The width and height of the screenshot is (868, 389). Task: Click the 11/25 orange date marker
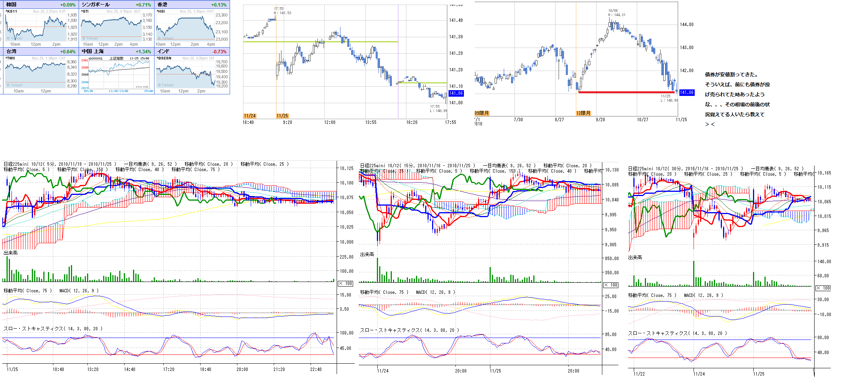(282, 116)
